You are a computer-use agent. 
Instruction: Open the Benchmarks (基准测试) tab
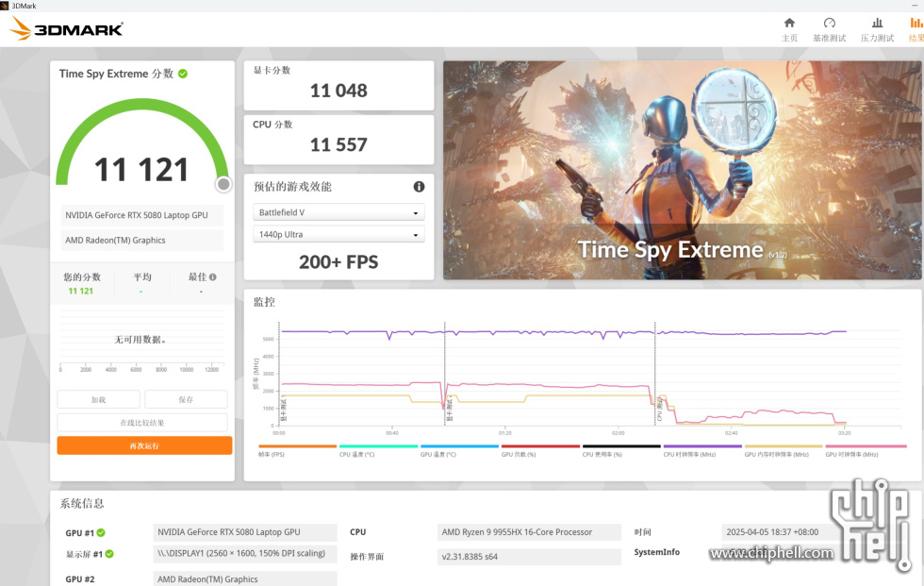829,29
